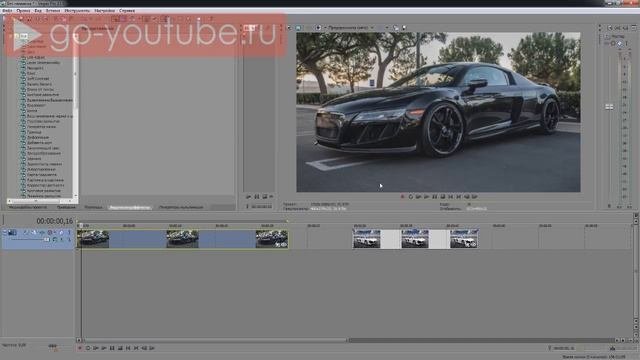The width and height of the screenshot is (640, 360).
Task: Go to end in timeline transport bar
Action: (136, 348)
